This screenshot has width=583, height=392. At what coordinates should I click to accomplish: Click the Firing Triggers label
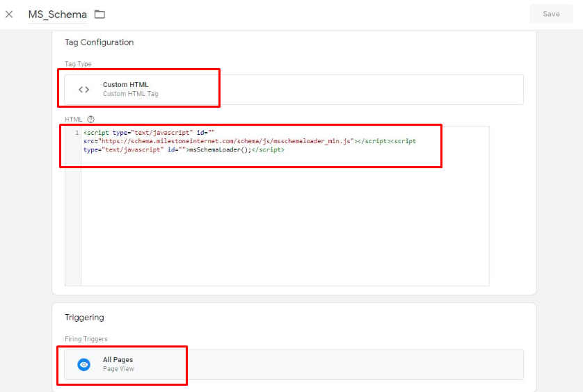click(x=86, y=339)
